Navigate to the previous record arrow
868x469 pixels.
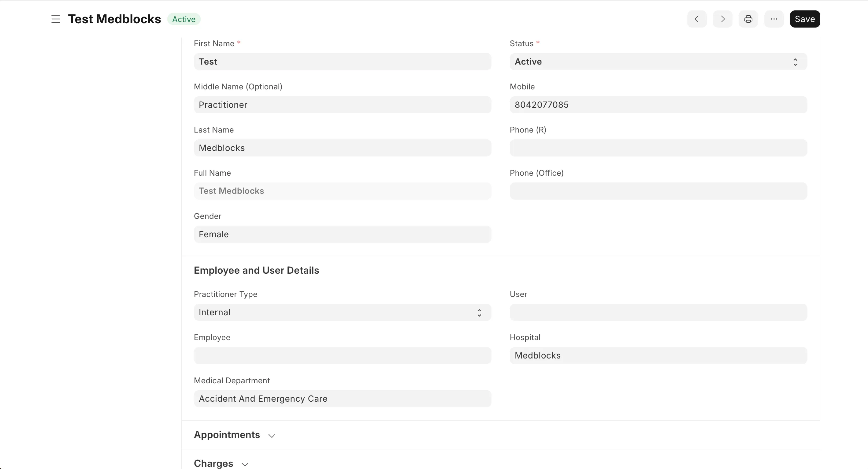point(697,19)
